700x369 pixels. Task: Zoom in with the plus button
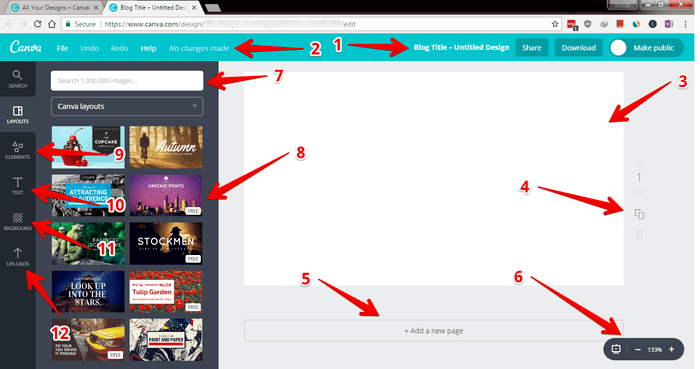pos(671,349)
